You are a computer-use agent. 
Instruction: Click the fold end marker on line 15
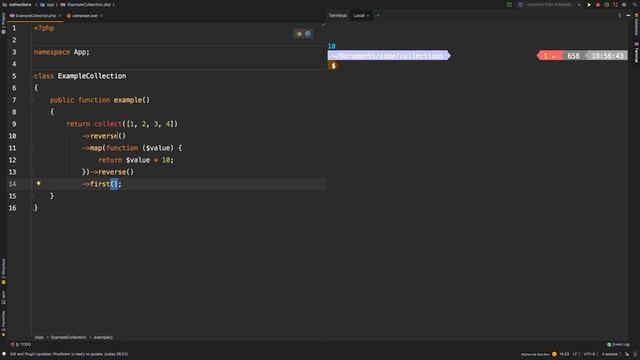(x=31, y=196)
